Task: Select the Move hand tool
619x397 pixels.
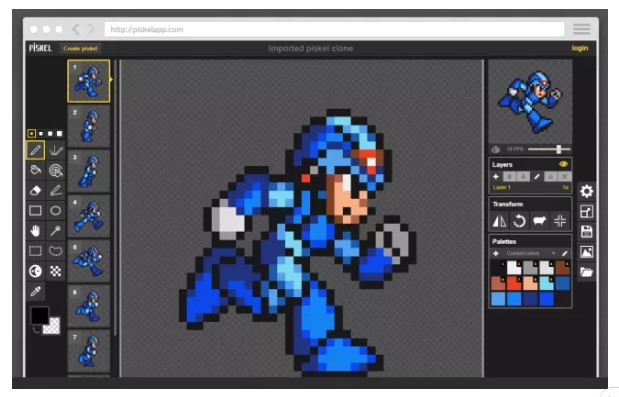Action: [35, 230]
